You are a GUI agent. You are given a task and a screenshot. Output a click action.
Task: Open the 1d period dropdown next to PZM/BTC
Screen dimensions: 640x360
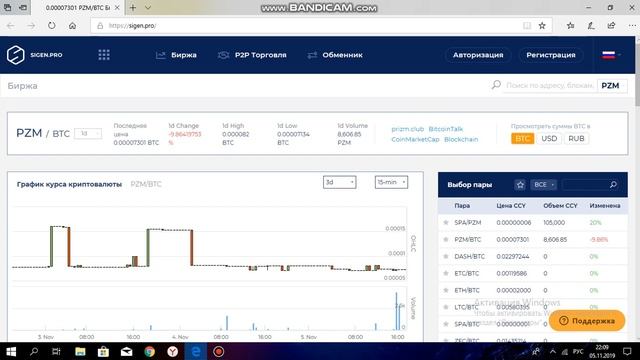88,133
